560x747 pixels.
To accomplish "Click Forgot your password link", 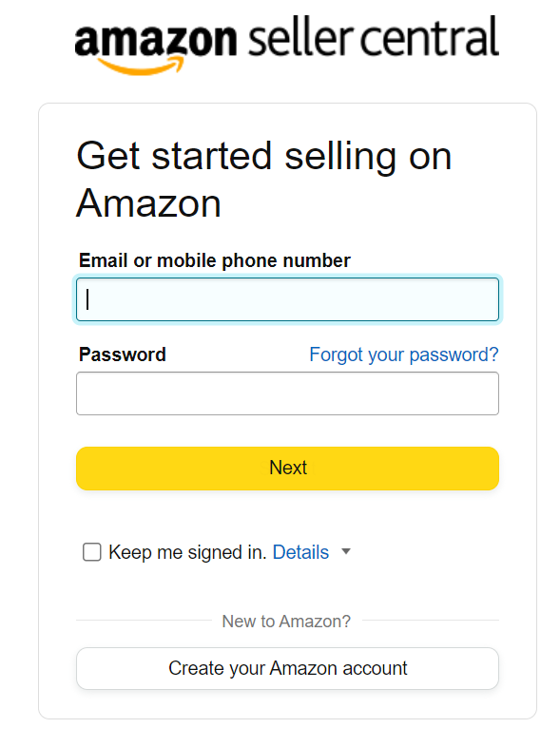I will pos(404,354).
